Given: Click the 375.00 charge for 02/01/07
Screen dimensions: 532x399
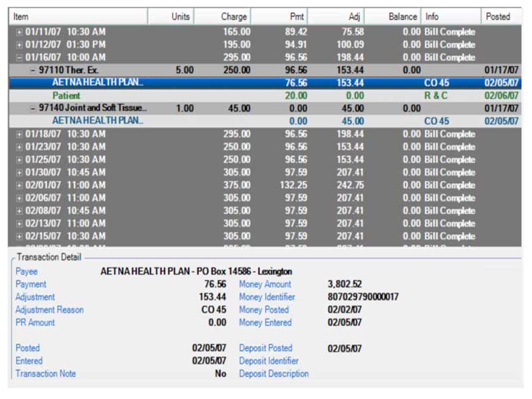Looking at the screenshot, I should point(237,186).
